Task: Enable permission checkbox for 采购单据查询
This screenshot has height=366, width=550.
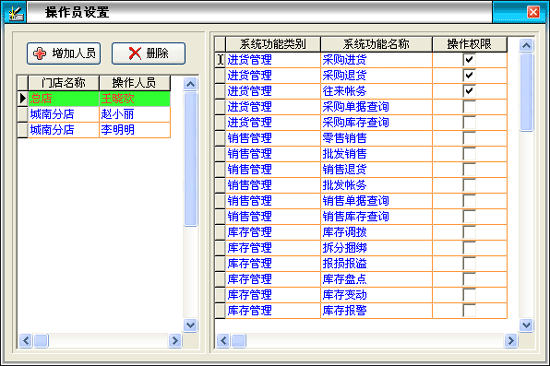Action: tap(469, 107)
